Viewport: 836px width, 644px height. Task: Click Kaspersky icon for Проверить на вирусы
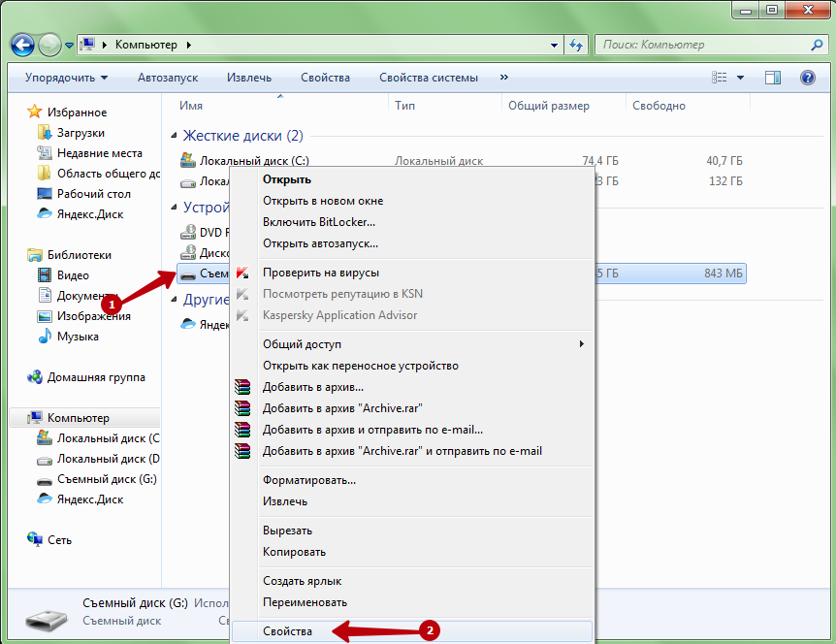tap(243, 273)
